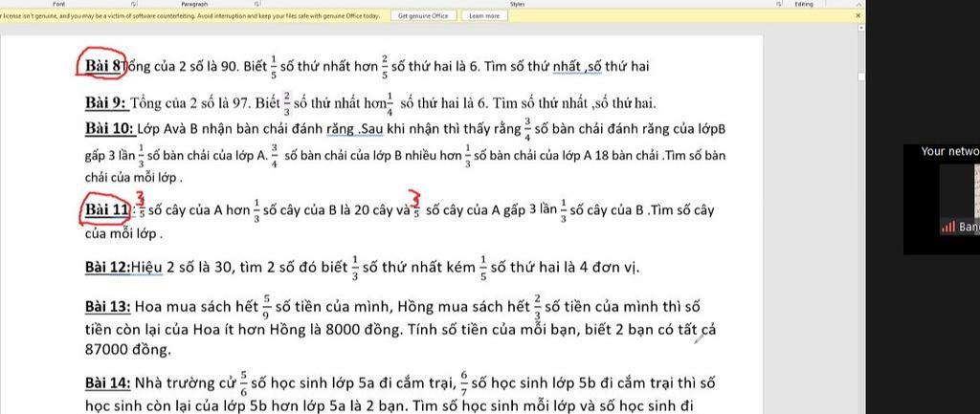980x414 pixels.
Task: Click the heading "Bài 9:"
Action: (106, 102)
